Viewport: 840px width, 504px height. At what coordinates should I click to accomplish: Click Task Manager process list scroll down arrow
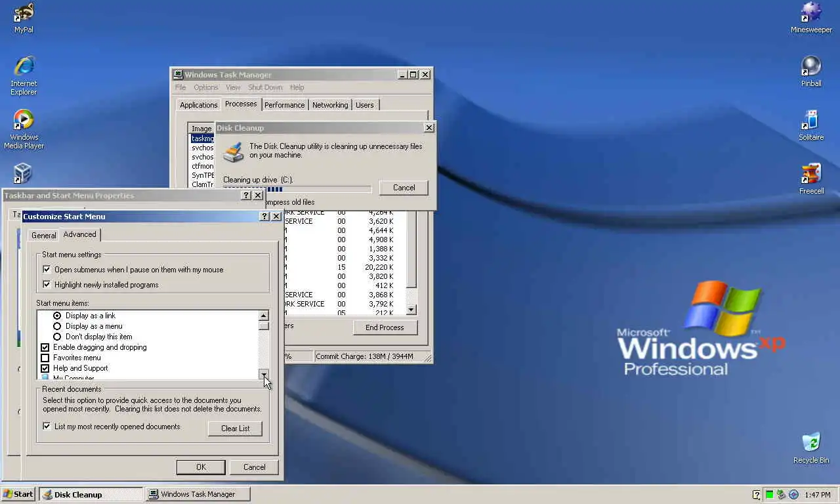[411, 310]
